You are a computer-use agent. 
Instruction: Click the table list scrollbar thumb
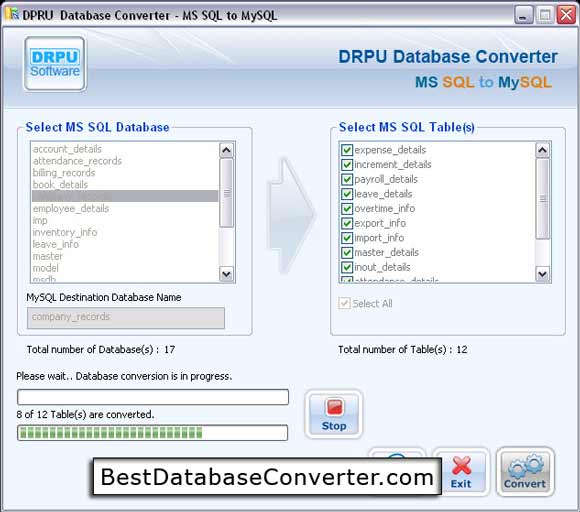(x=542, y=199)
